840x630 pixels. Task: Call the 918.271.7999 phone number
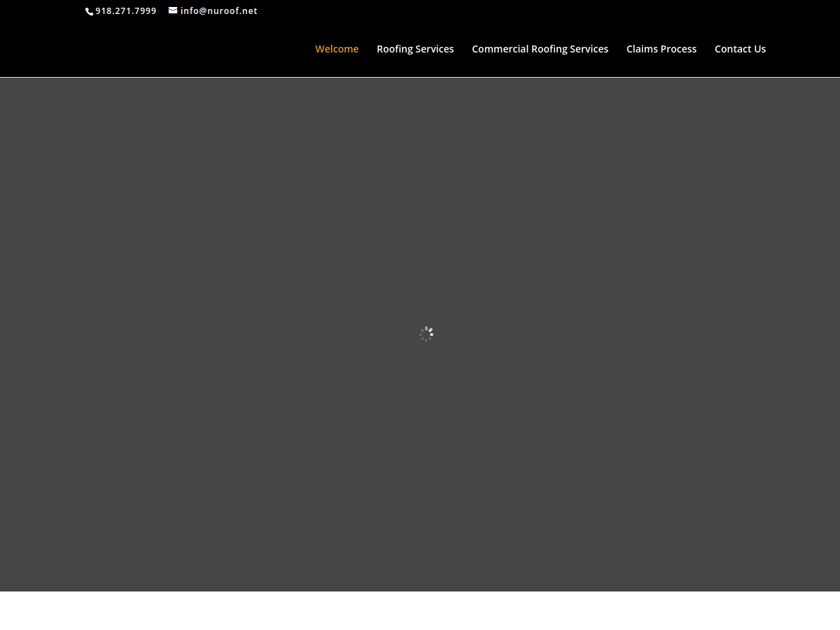pyautogui.click(x=126, y=10)
